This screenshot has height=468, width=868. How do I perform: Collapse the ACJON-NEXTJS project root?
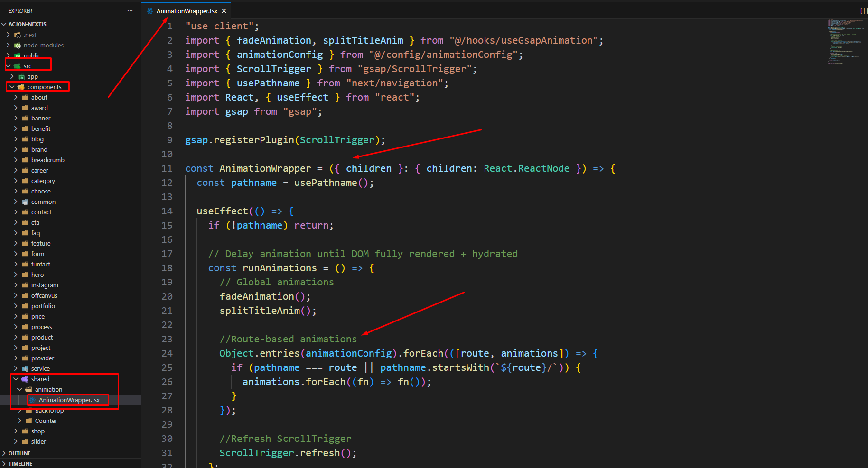click(4, 24)
